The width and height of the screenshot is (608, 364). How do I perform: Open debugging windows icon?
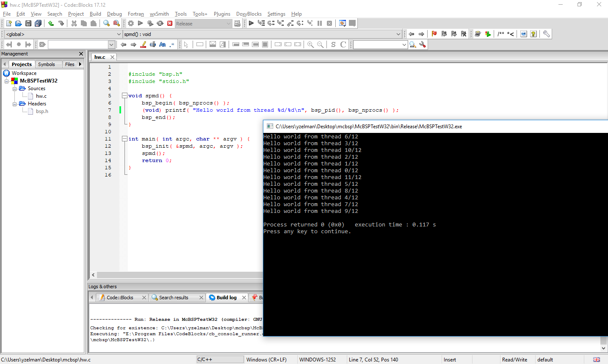pos(343,23)
